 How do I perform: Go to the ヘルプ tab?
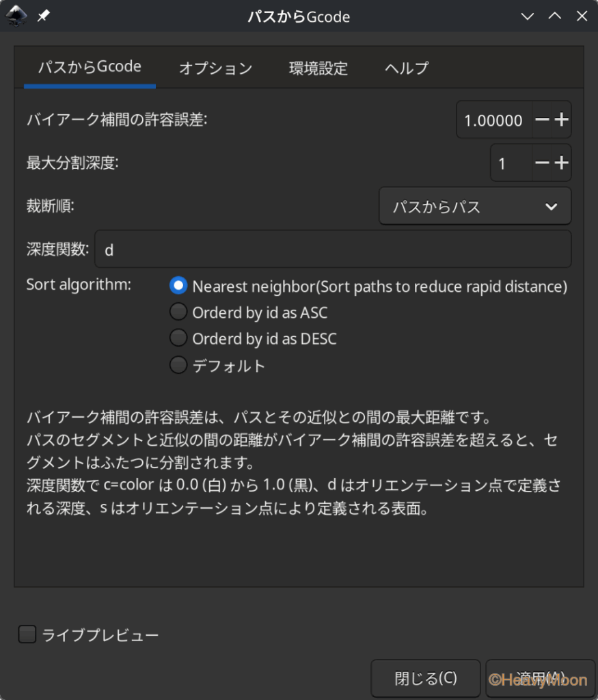(x=407, y=68)
